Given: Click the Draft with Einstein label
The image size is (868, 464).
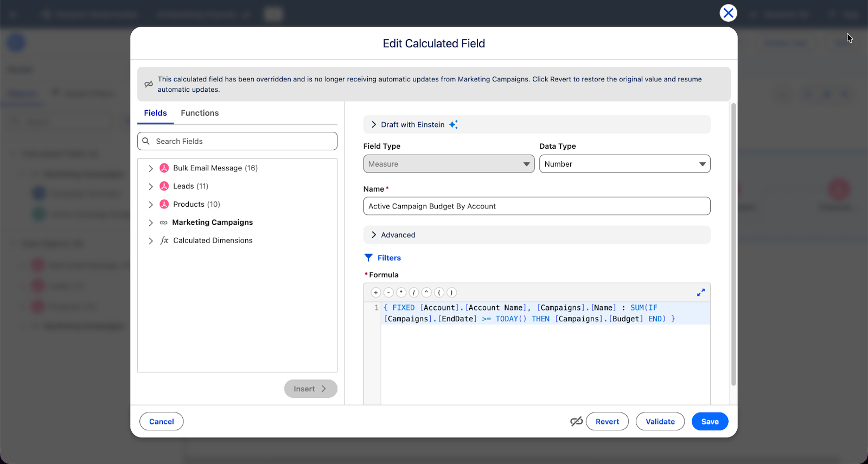Looking at the screenshot, I should 412,124.
